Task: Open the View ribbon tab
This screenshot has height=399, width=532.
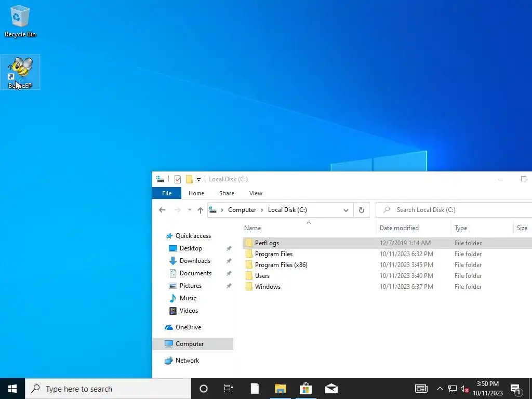Action: (256, 193)
